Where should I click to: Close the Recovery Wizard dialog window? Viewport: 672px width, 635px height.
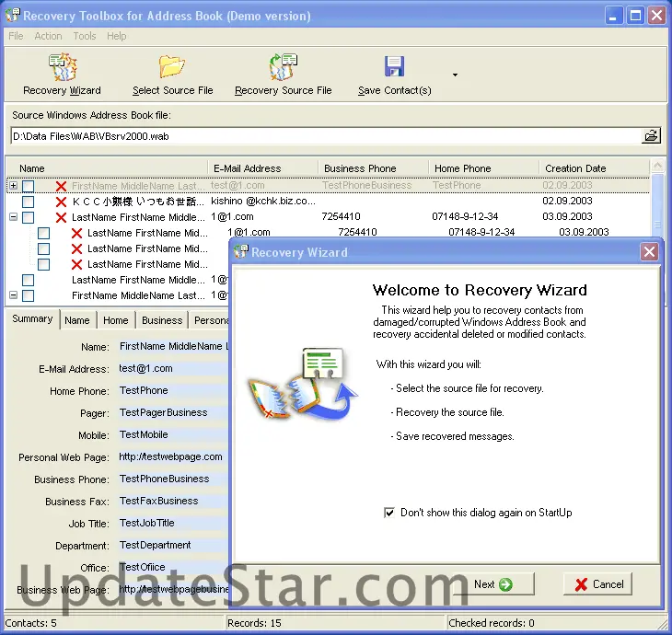pos(649,251)
